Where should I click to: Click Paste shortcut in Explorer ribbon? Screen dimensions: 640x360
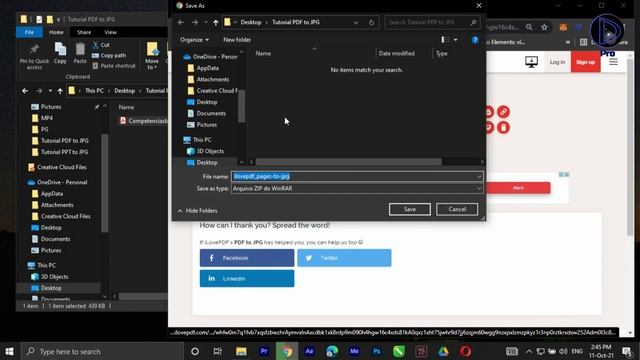coord(113,66)
